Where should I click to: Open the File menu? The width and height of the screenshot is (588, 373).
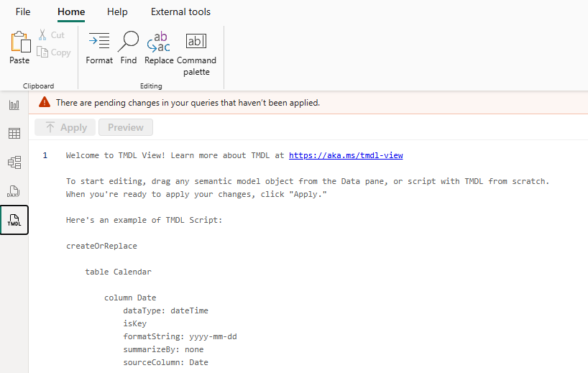[x=23, y=11]
